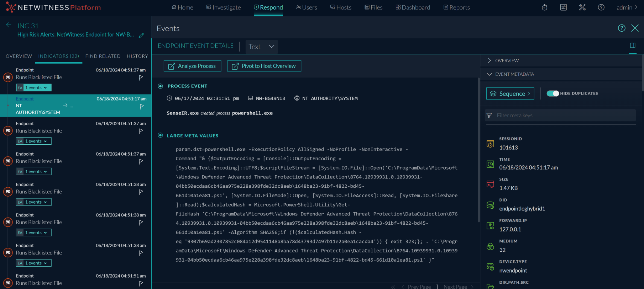Screen dimensions: 644x289
Task: Open the Investigate menu
Action: (x=224, y=7)
